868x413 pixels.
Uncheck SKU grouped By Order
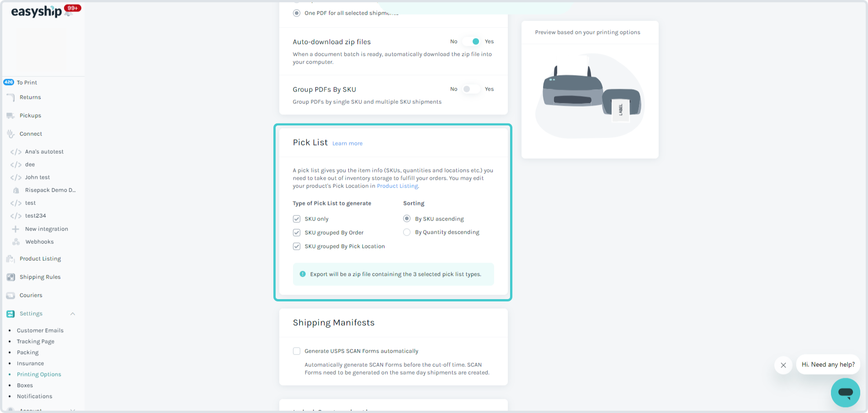click(x=297, y=233)
